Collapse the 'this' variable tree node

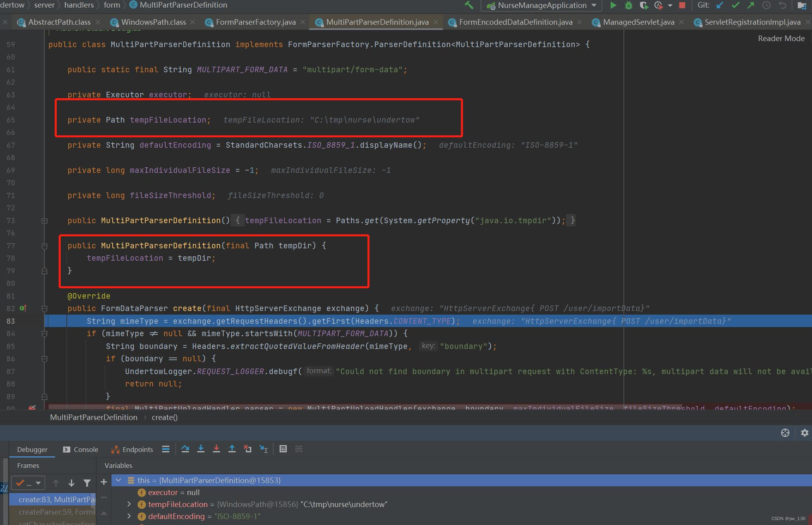tap(118, 480)
